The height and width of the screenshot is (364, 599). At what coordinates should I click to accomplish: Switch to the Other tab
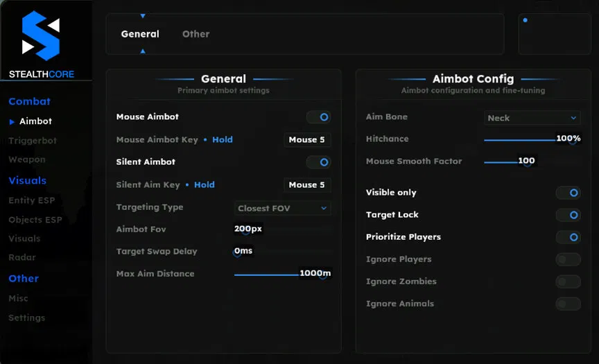196,34
